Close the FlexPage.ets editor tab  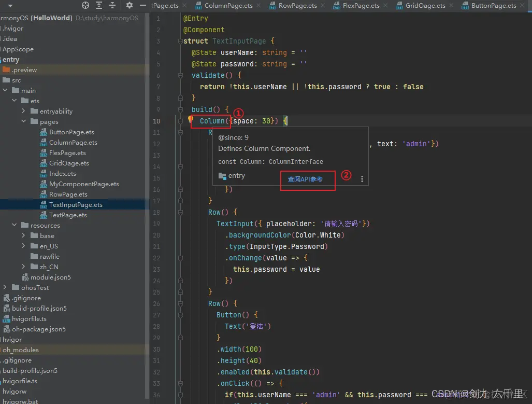385,5
